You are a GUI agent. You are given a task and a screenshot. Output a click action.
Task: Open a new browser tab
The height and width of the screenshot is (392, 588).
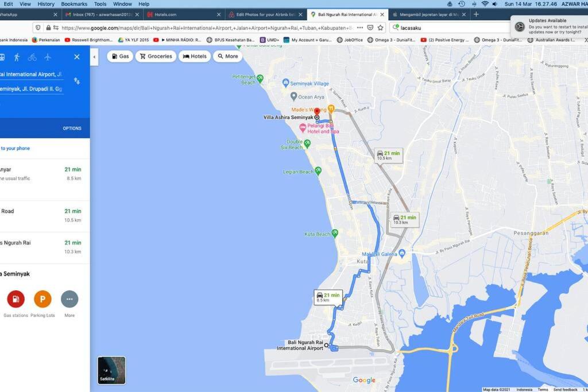point(476,14)
